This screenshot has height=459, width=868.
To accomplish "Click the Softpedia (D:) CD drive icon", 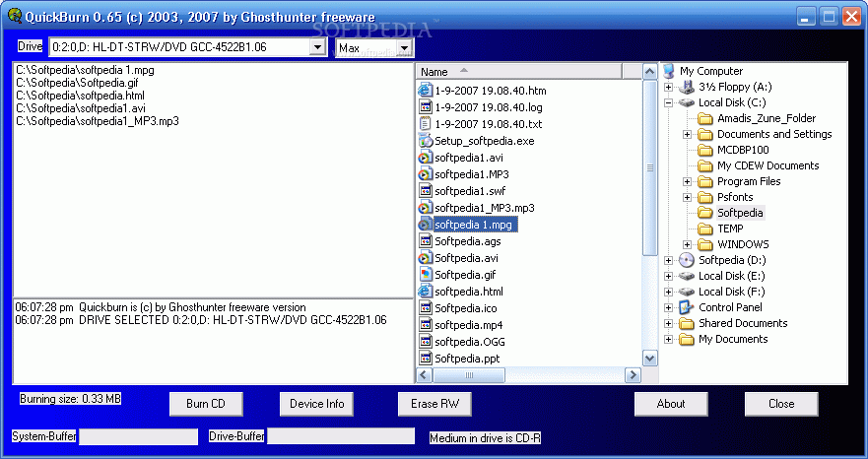I will click(x=687, y=260).
